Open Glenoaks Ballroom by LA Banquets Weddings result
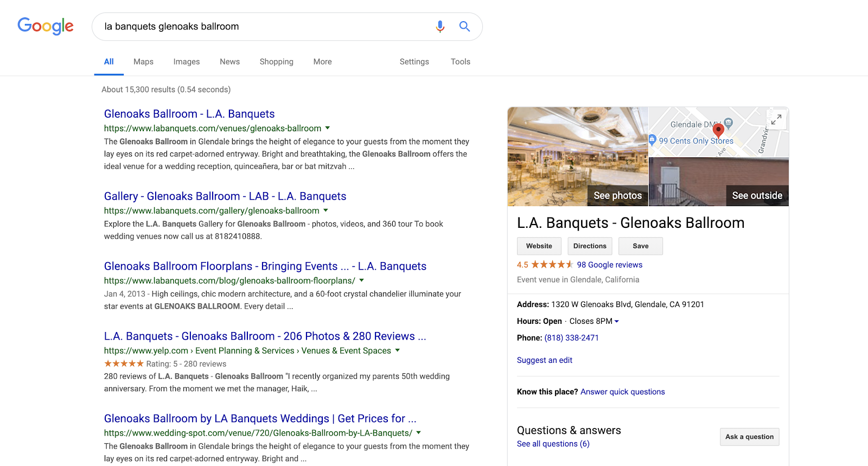Image resolution: width=868 pixels, height=466 pixels. pyautogui.click(x=260, y=419)
